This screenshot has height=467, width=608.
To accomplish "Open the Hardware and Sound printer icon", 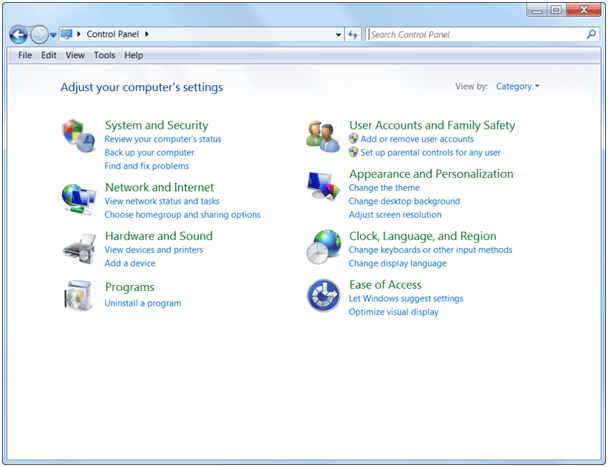I will pyautogui.click(x=79, y=249).
